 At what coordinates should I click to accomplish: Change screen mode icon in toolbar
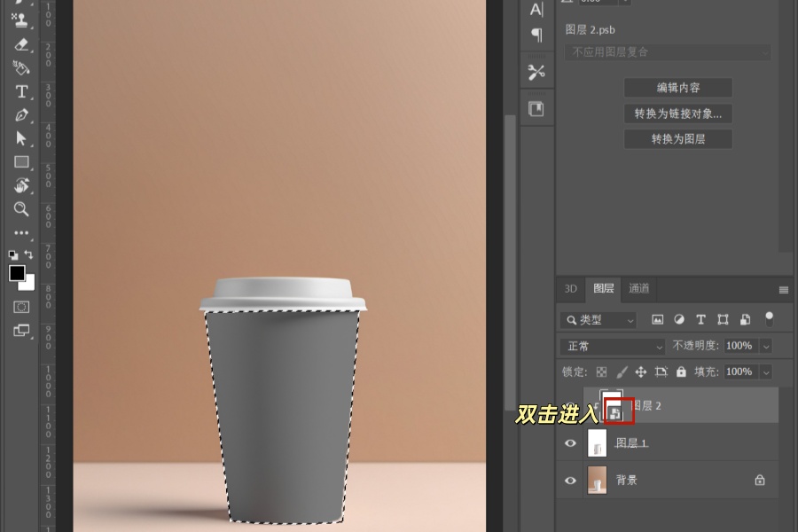click(21, 331)
